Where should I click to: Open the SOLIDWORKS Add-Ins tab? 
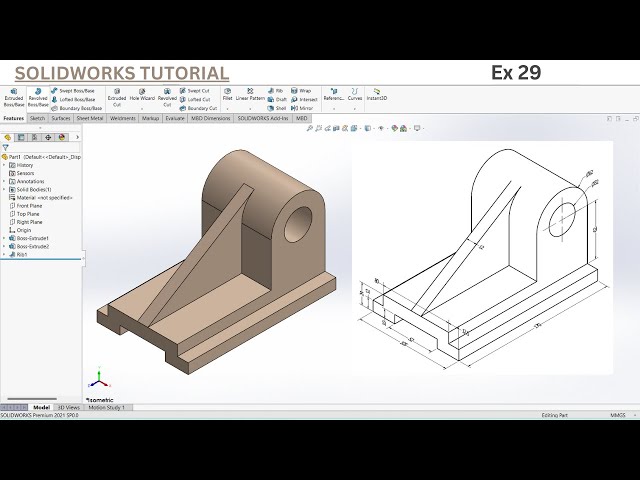coord(263,118)
